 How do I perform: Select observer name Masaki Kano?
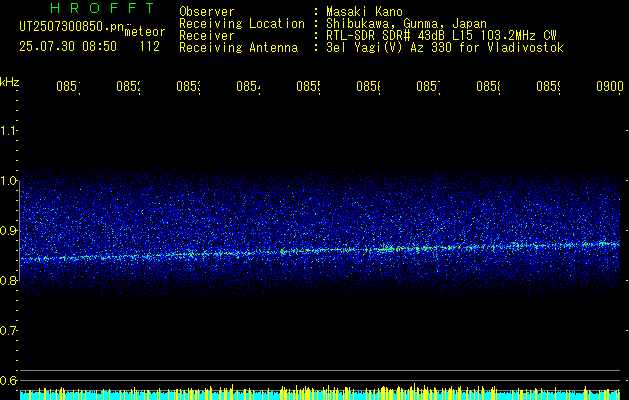(x=364, y=12)
